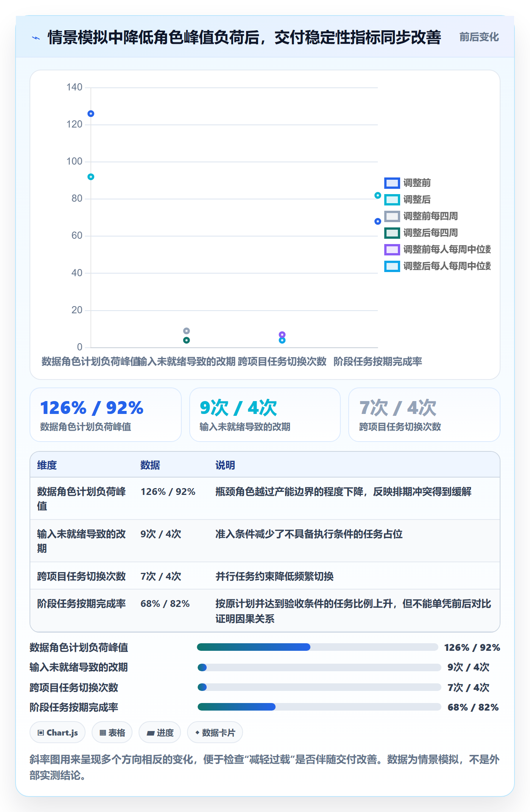
Task: Toggle the 调整前每人每周中位数 legend entry
Action: (x=437, y=250)
